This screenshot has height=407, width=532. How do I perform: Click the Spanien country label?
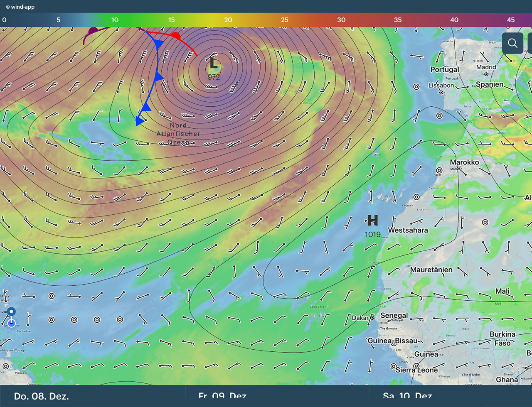(x=490, y=84)
